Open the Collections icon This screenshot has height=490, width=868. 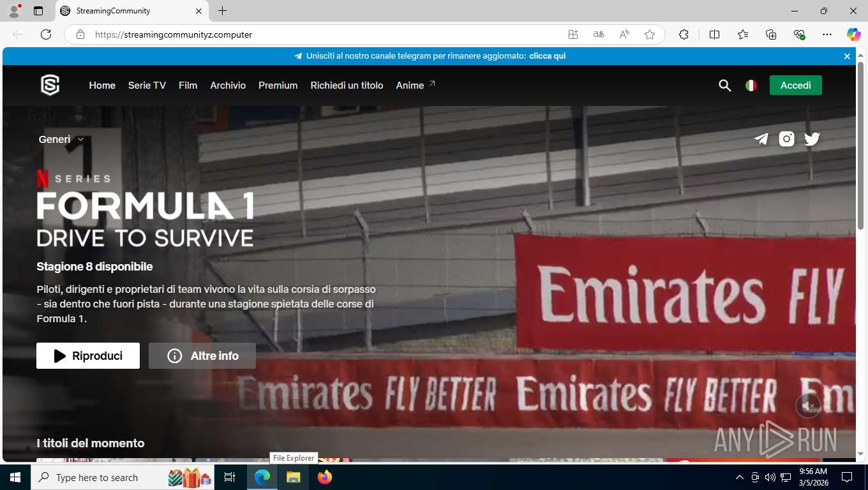771,34
